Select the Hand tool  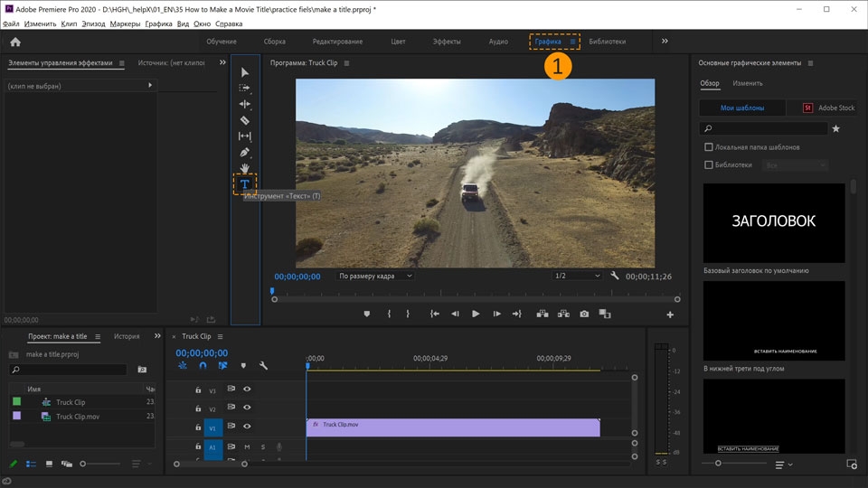coord(244,168)
